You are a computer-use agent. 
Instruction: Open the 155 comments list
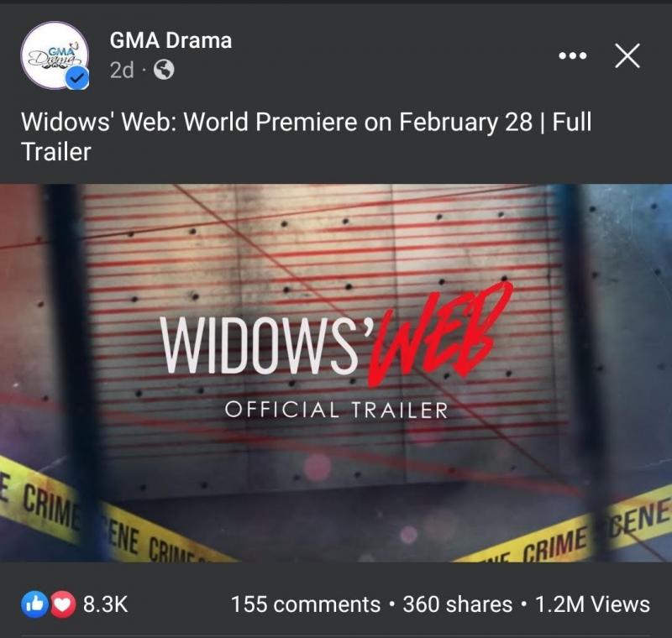[306, 604]
